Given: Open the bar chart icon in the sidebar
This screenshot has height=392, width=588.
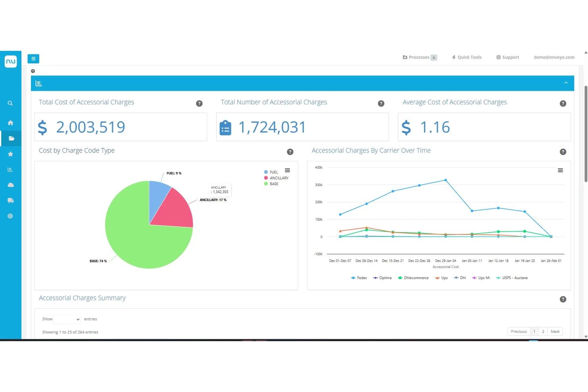Looking at the screenshot, I should (x=10, y=170).
